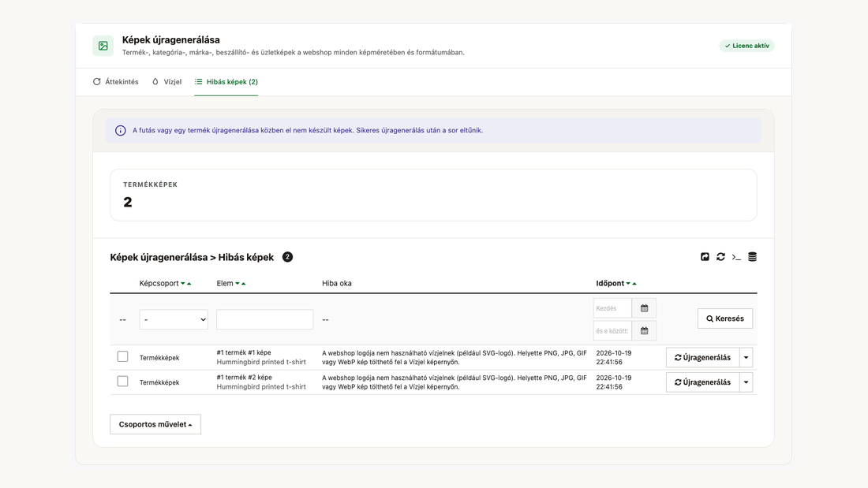Click the #1 termék #1 képe cell
868x488 pixels.
tap(261, 357)
